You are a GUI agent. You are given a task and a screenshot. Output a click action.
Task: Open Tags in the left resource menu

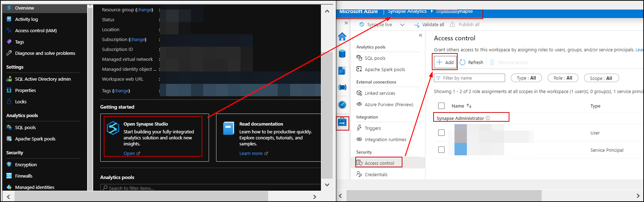(19, 42)
